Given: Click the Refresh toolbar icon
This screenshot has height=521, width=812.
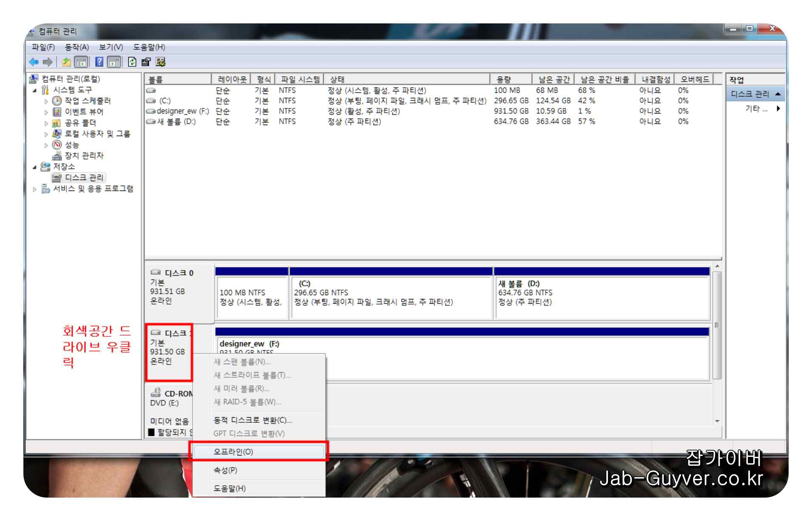Looking at the screenshot, I should click(x=132, y=62).
